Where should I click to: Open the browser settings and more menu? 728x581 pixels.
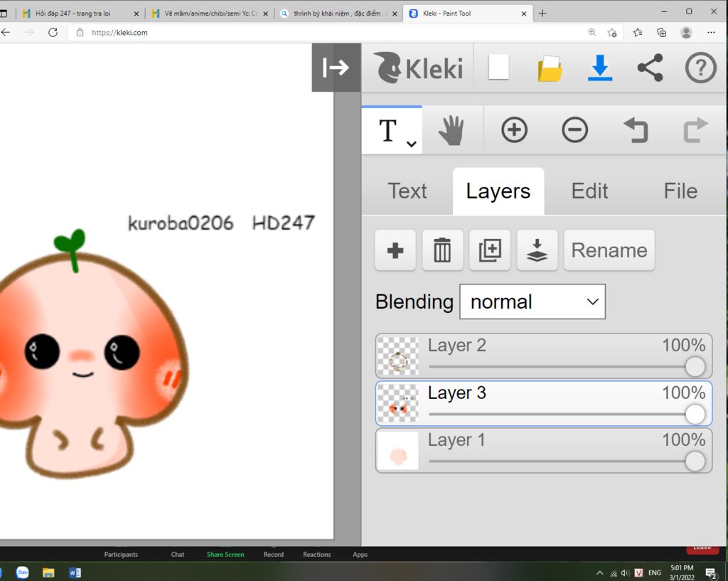point(711,33)
